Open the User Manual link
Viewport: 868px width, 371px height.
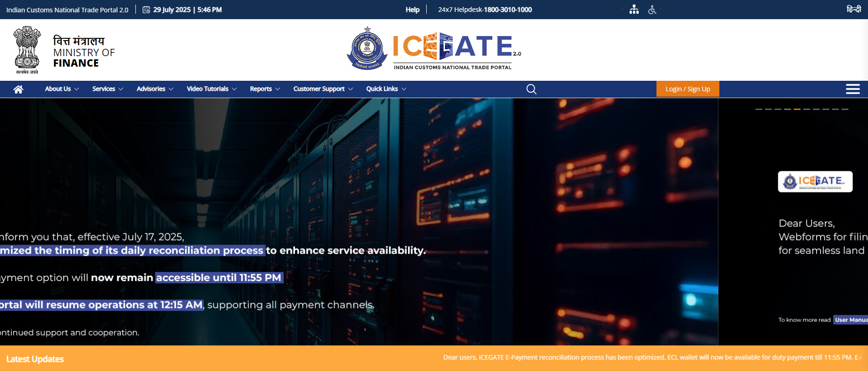(x=851, y=320)
